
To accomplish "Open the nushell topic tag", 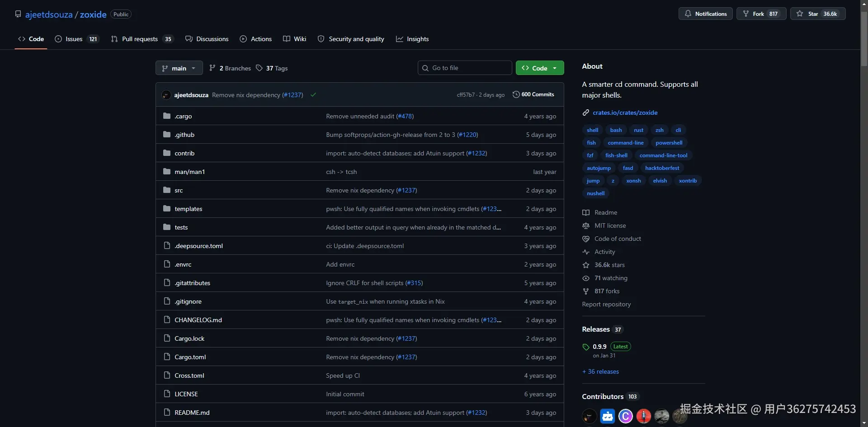I will [x=596, y=193].
